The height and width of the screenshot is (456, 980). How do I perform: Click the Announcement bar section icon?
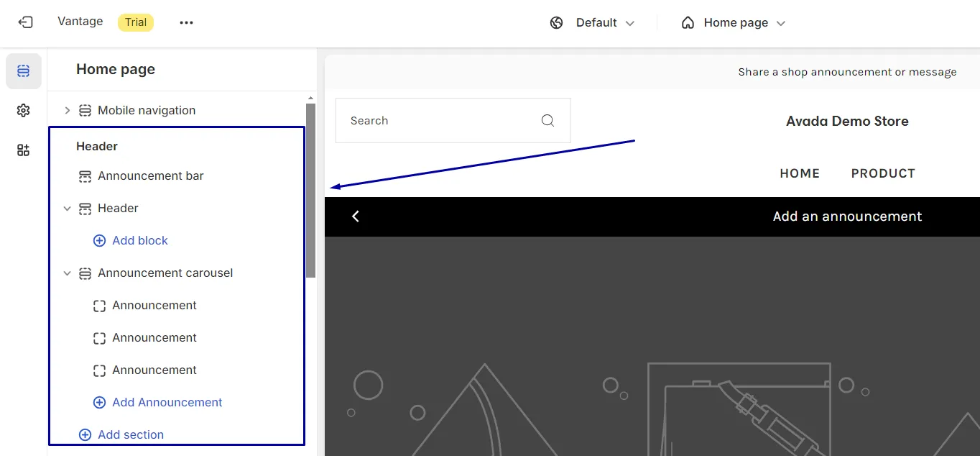(x=85, y=176)
